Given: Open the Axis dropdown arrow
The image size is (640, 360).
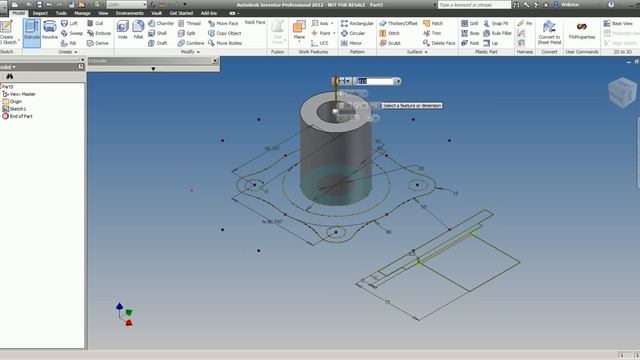Looking at the screenshot, I should [x=332, y=23].
